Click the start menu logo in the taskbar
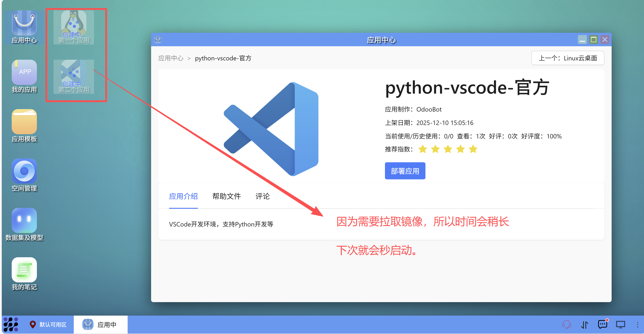This screenshot has width=644, height=334. (11, 324)
